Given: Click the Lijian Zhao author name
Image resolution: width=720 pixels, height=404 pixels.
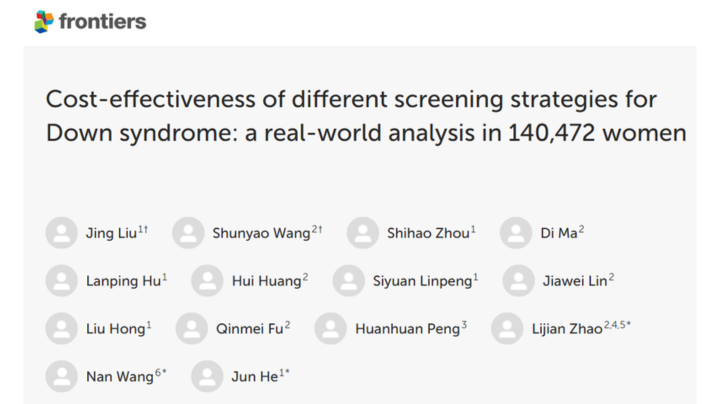Looking at the screenshot, I should [x=567, y=329].
